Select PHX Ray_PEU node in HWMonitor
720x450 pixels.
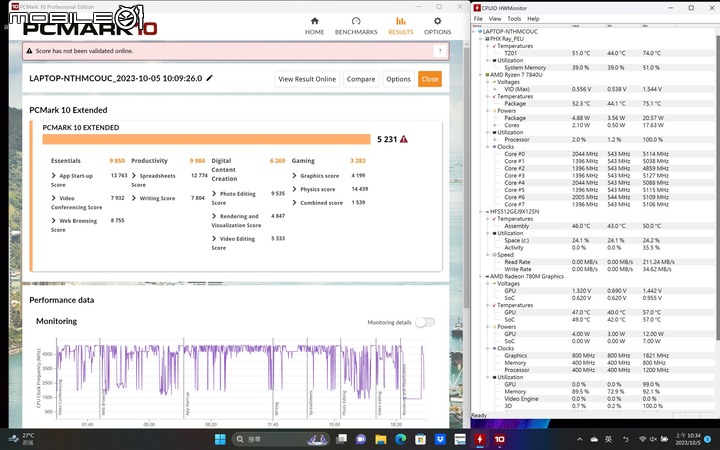click(x=507, y=39)
